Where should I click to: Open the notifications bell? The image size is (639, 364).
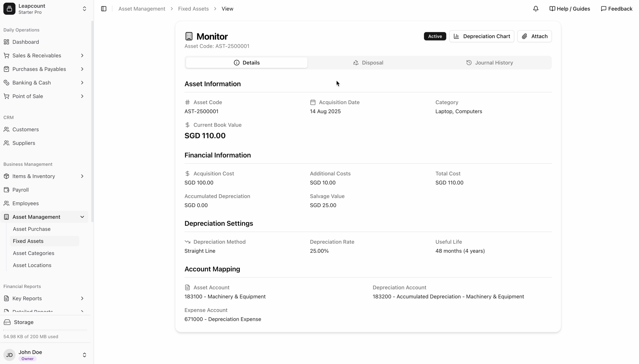536,9
